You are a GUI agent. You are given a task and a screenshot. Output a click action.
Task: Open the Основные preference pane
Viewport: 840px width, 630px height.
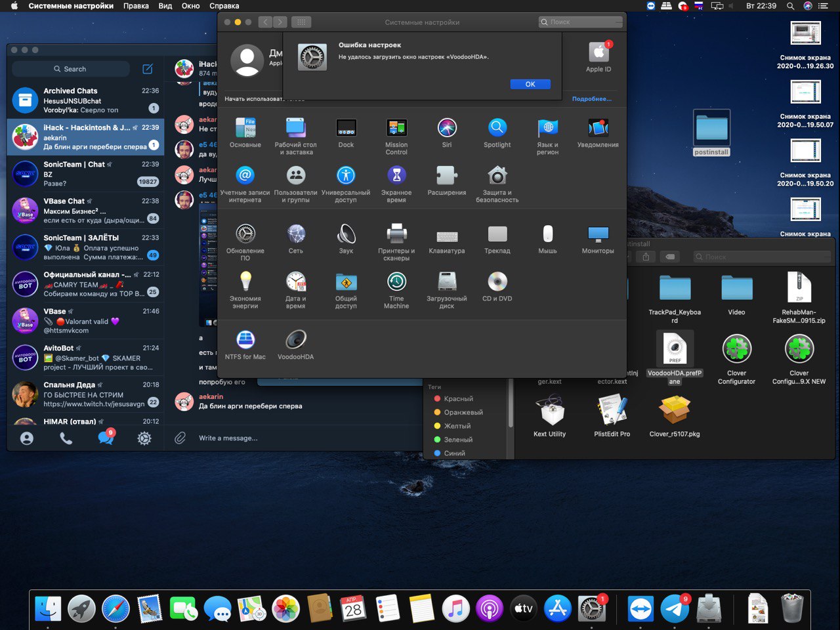(x=245, y=133)
